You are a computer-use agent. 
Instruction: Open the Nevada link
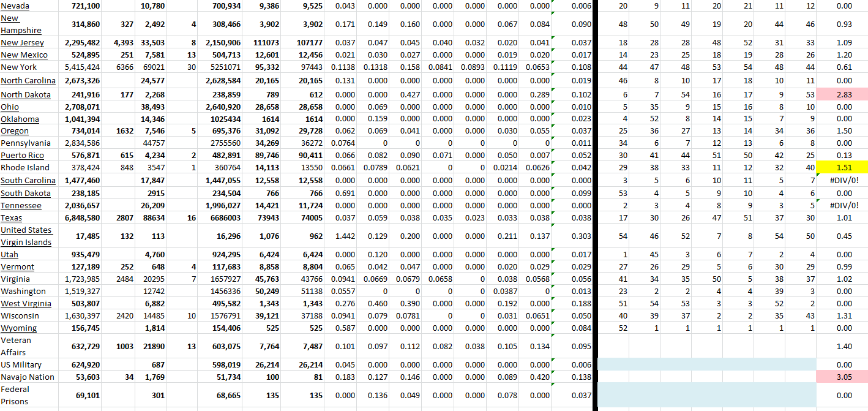[15, 6]
